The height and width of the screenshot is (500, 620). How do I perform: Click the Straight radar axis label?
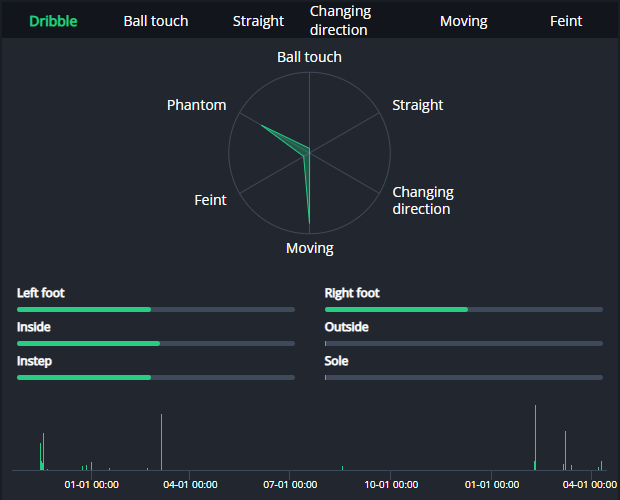(x=417, y=105)
